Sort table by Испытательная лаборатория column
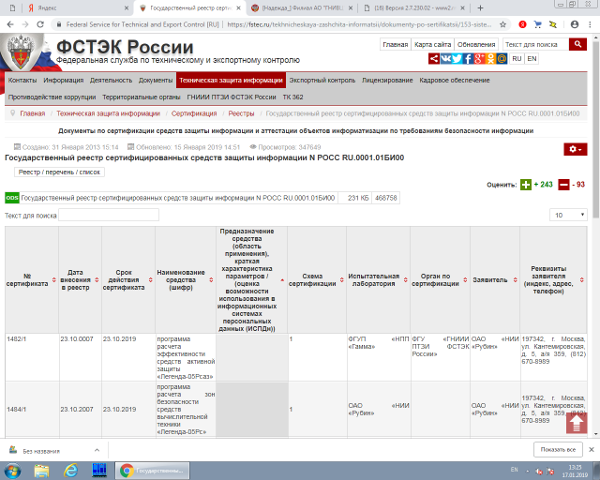The image size is (600, 480). tap(406, 280)
